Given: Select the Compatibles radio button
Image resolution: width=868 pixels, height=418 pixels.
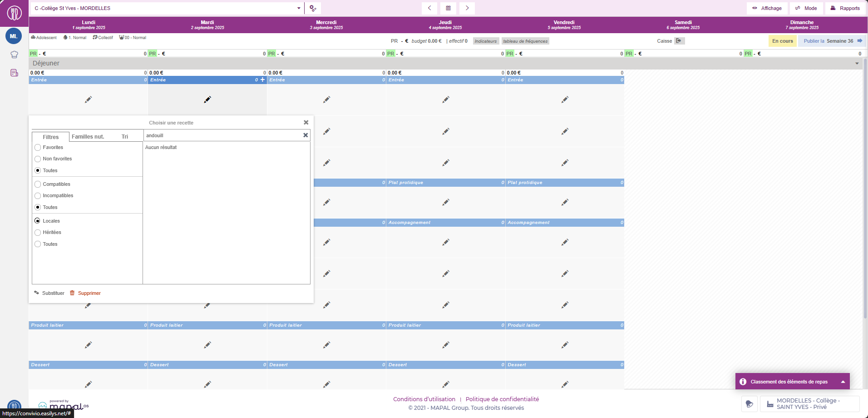Looking at the screenshot, I should coord(38,184).
